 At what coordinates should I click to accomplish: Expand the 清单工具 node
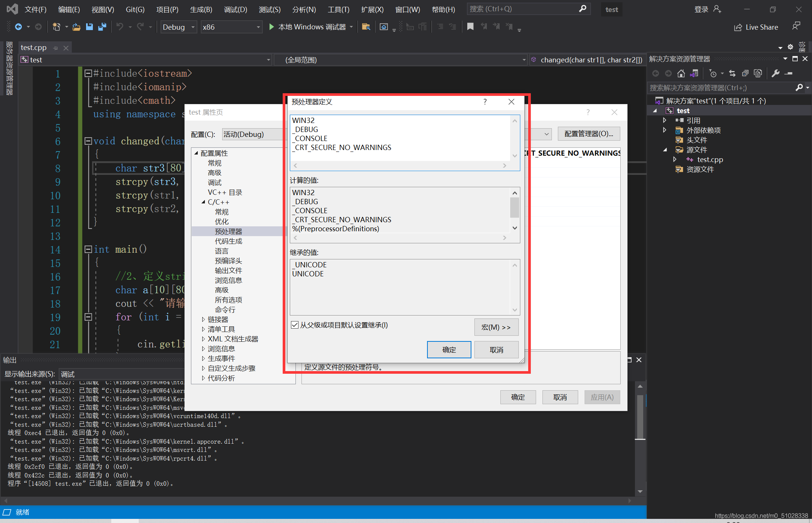point(203,329)
